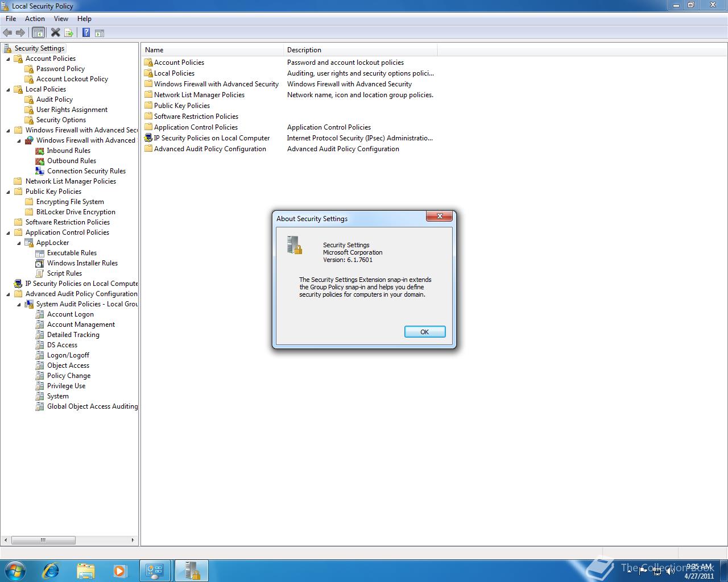Click the Start button orb

click(15, 570)
